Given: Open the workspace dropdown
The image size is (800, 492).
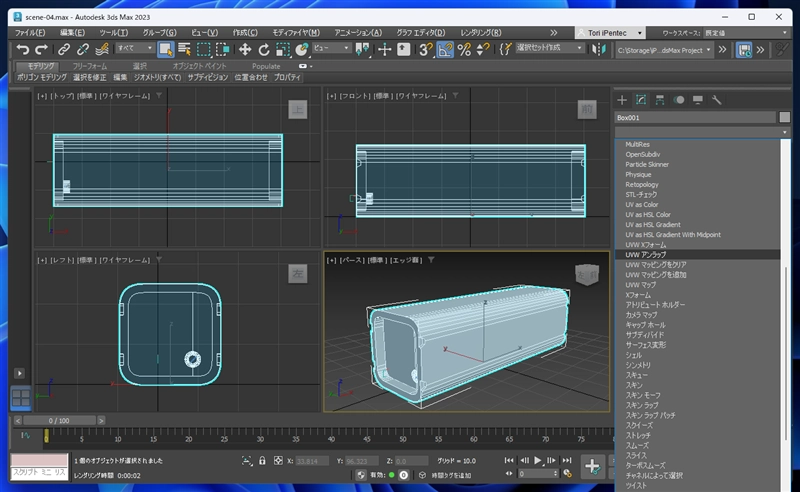Looking at the screenshot, I should coord(745,32).
